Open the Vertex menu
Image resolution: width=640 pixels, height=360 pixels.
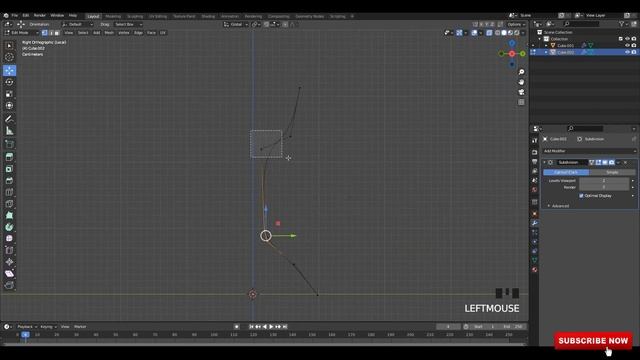tap(124, 33)
